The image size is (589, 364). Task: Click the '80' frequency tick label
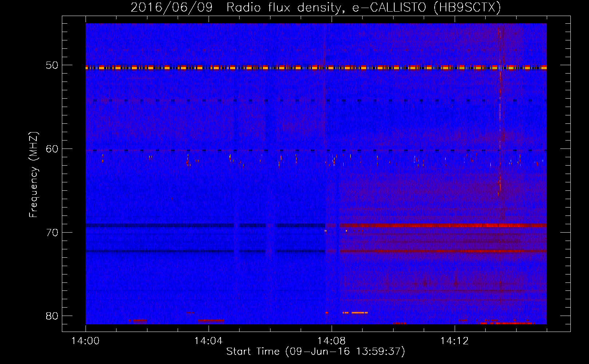click(x=52, y=316)
